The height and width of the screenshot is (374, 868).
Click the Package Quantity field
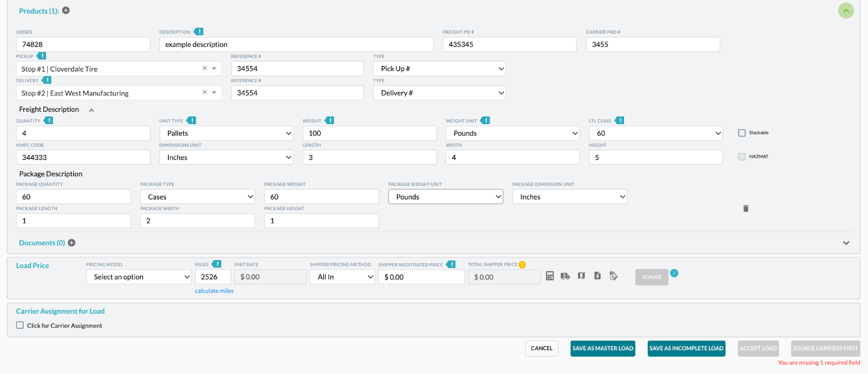pyautogui.click(x=73, y=197)
